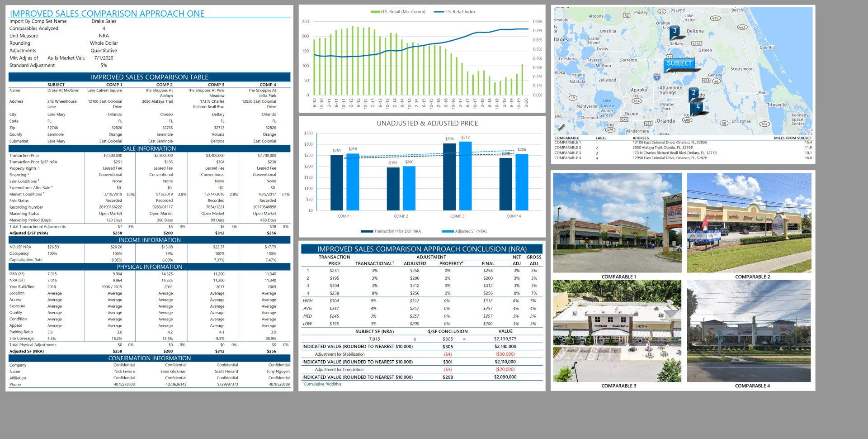Click the Sale Information section header
The height and width of the screenshot is (439, 868).
pos(149,148)
